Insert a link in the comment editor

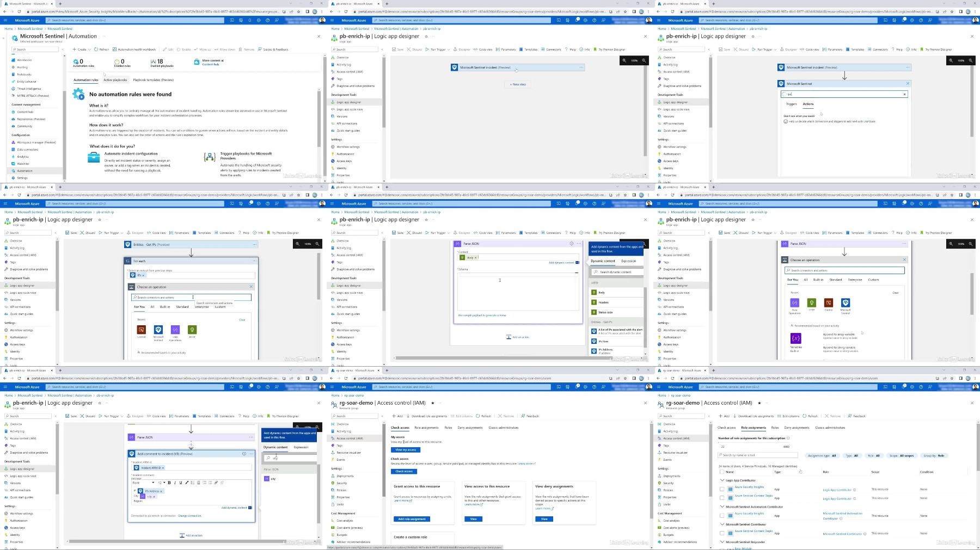[216, 483]
